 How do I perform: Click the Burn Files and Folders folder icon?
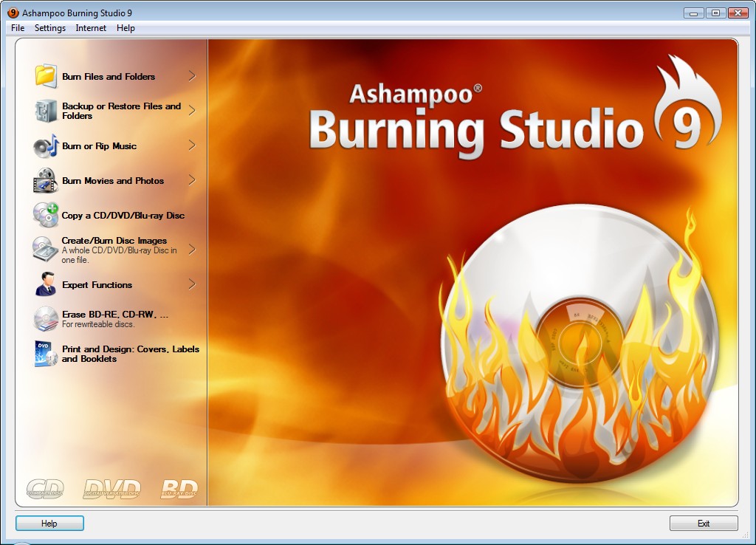coord(46,76)
